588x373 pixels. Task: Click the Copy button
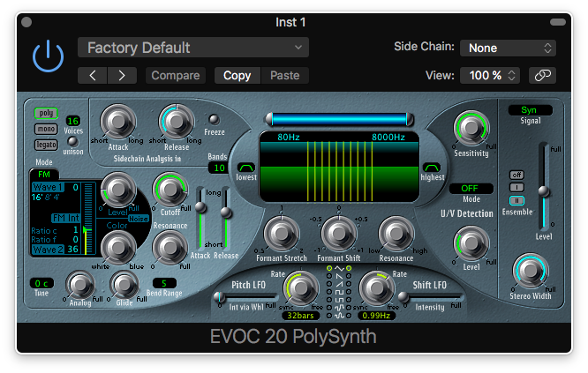click(237, 76)
